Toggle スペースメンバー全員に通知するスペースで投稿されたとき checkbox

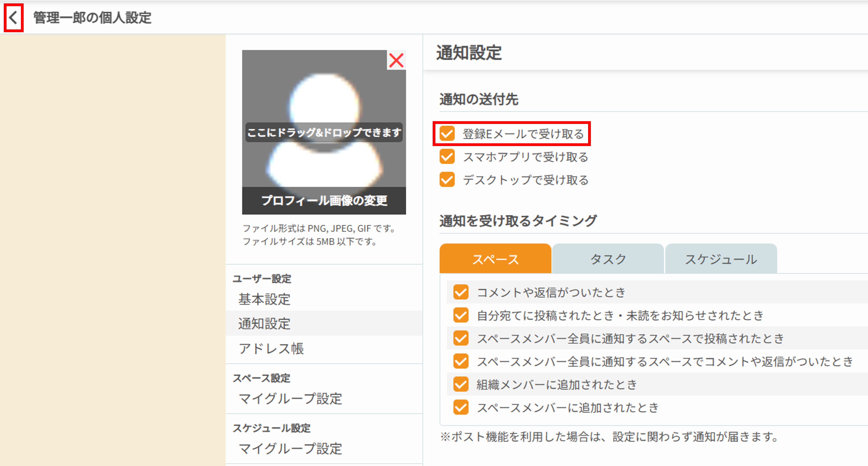(461, 338)
